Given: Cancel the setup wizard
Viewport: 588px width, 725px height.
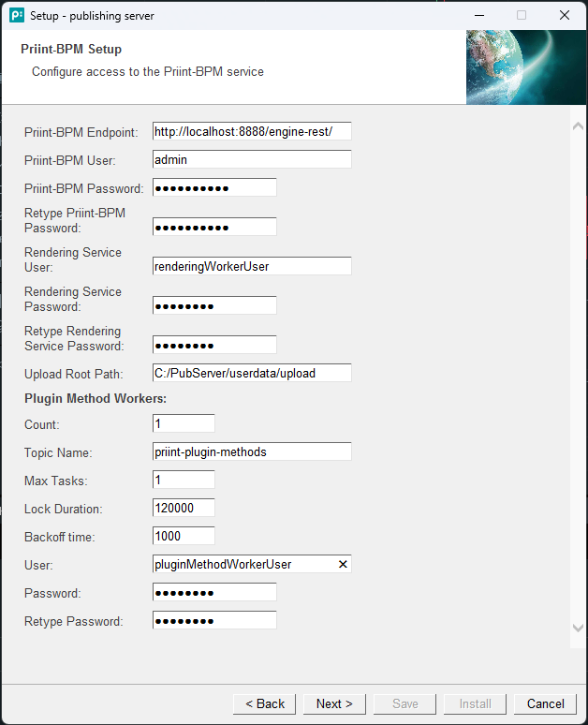Looking at the screenshot, I should pyautogui.click(x=546, y=703).
